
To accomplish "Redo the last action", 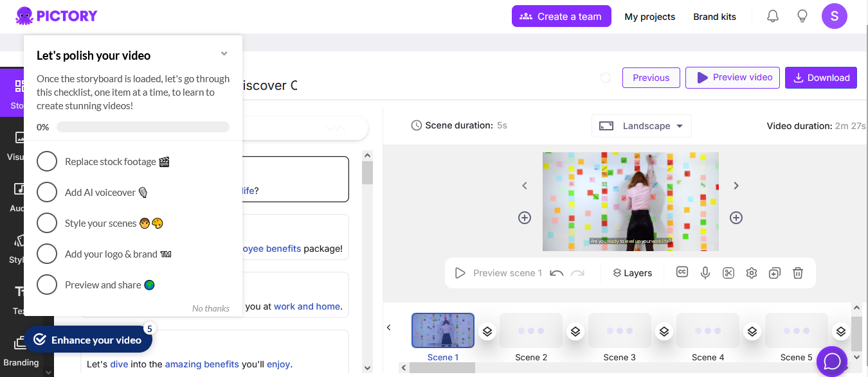I will click(577, 273).
